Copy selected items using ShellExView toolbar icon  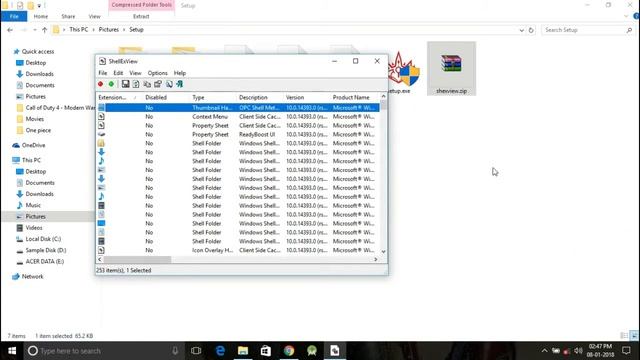147,84
